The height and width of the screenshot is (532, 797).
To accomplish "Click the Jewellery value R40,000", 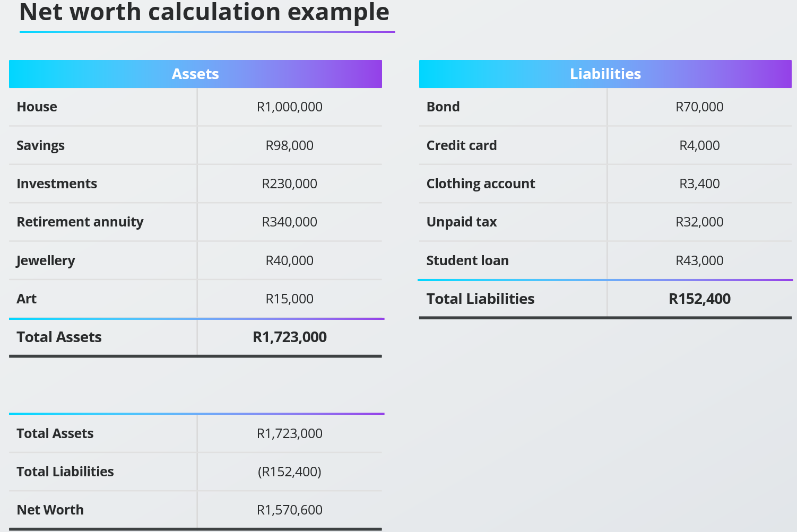I will pyautogui.click(x=290, y=260).
